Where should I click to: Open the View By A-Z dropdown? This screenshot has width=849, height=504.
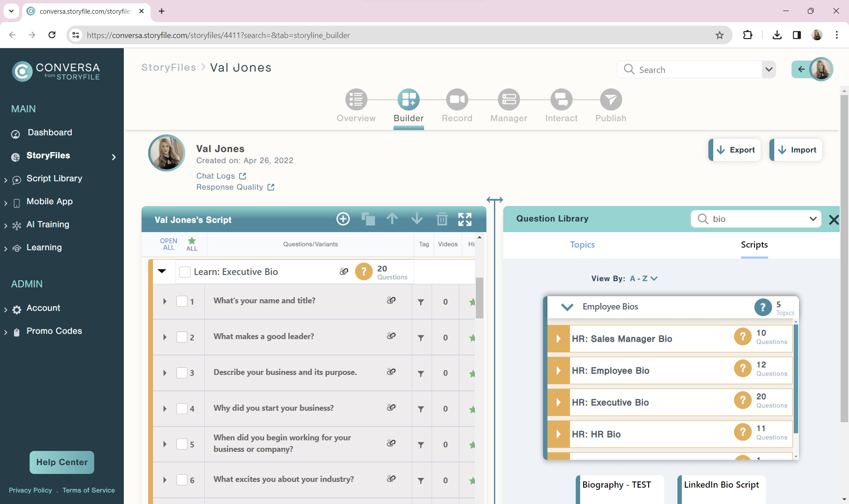(x=644, y=279)
